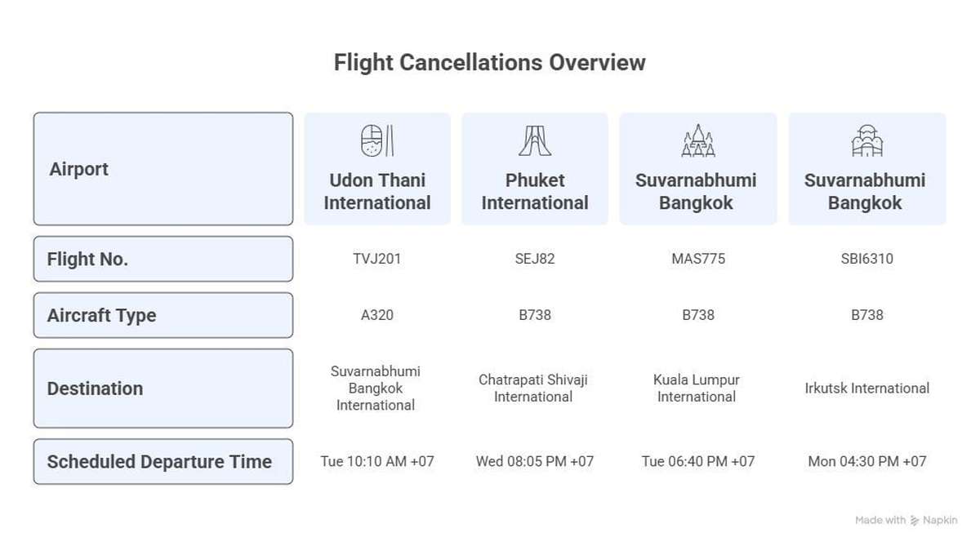Image resolution: width=980 pixels, height=546 pixels.
Task: Click the Chatrapati Shivaji International destination
Action: click(533, 388)
